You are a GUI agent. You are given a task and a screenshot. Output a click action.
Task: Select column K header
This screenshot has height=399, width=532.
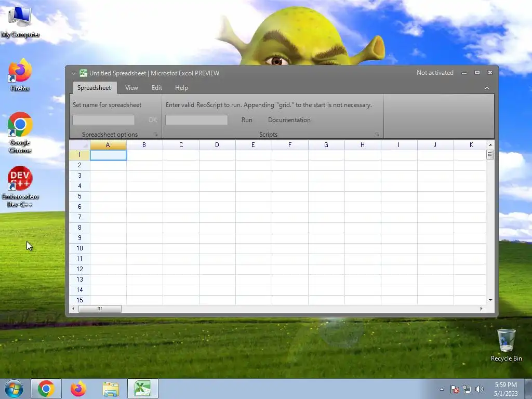click(470, 145)
